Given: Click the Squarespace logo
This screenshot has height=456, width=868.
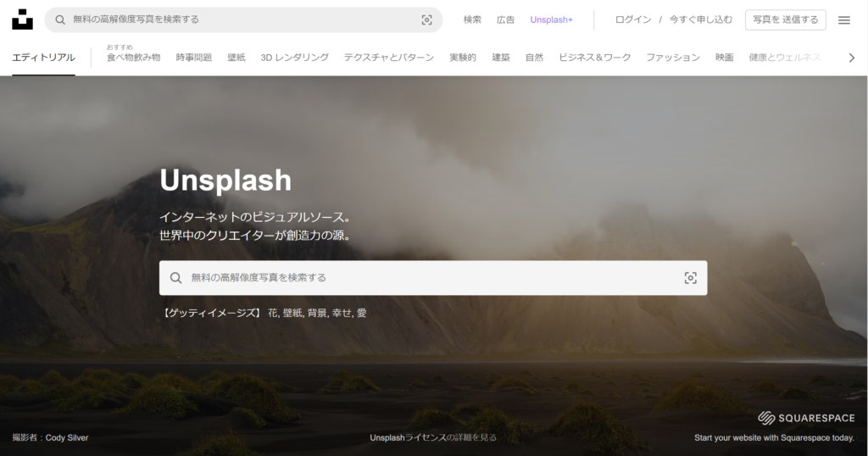Looking at the screenshot, I should coord(806,418).
